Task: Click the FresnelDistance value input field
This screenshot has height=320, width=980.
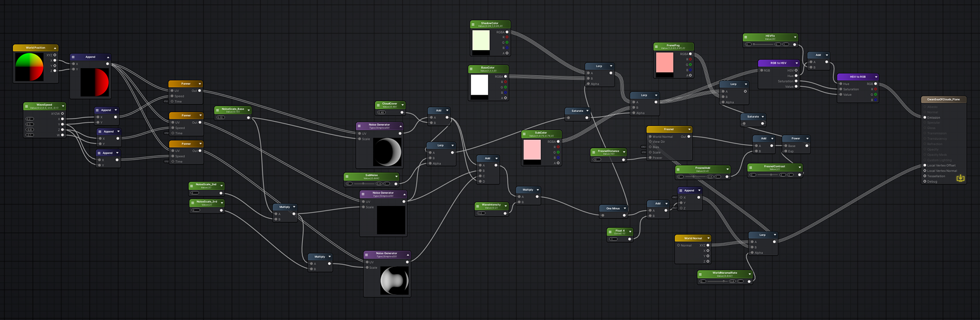Action: click(x=596, y=159)
